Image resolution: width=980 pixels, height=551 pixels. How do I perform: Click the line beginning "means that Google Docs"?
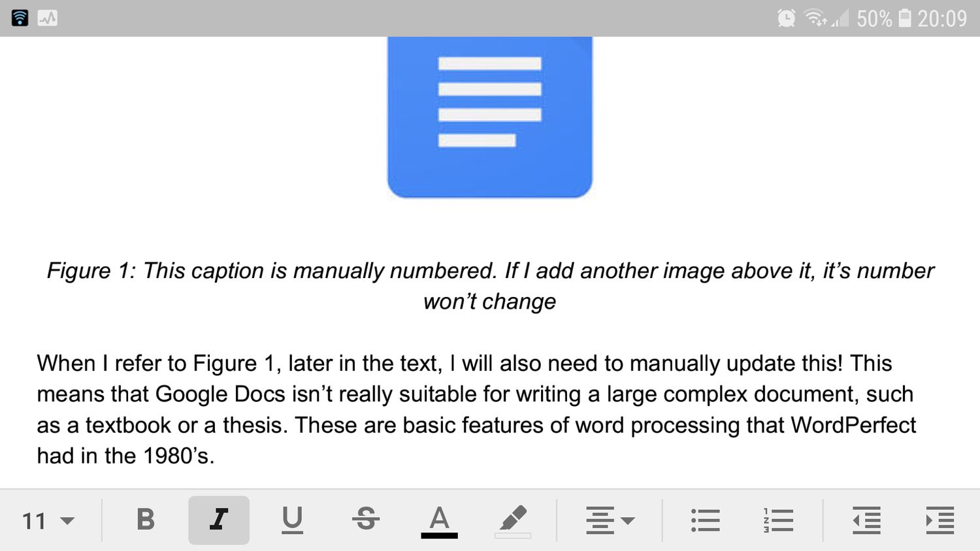tap(475, 394)
